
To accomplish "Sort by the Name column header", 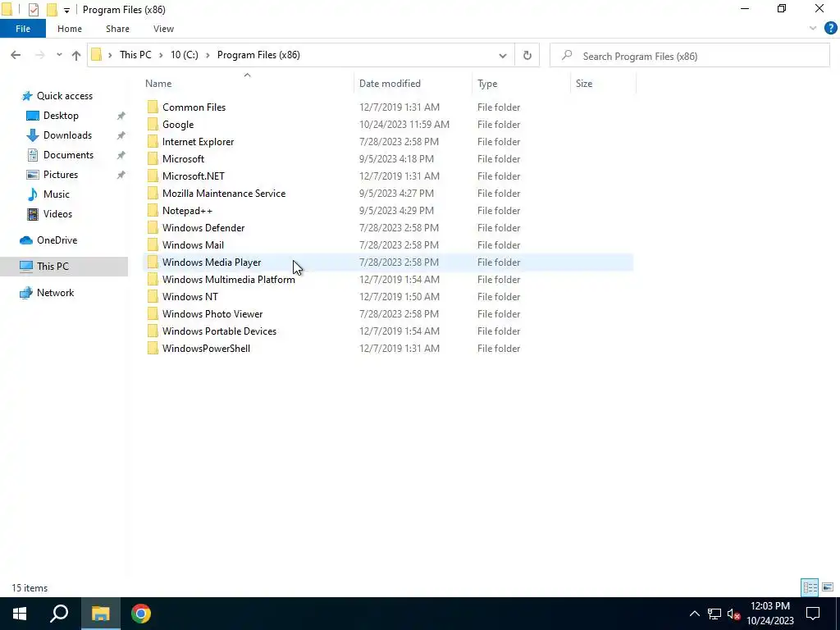I will coord(158,84).
